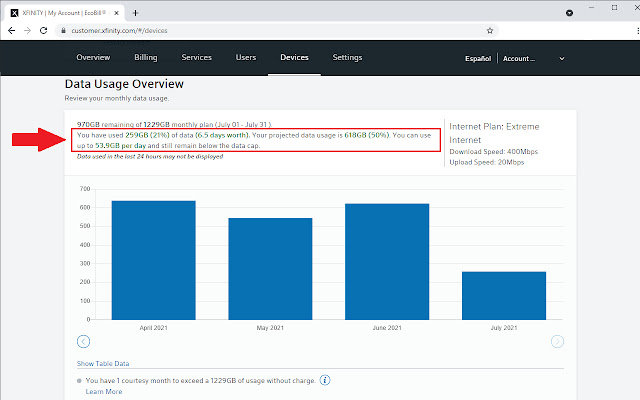Open the Devices navigation tab
This screenshot has width=640, height=400.
(x=294, y=58)
